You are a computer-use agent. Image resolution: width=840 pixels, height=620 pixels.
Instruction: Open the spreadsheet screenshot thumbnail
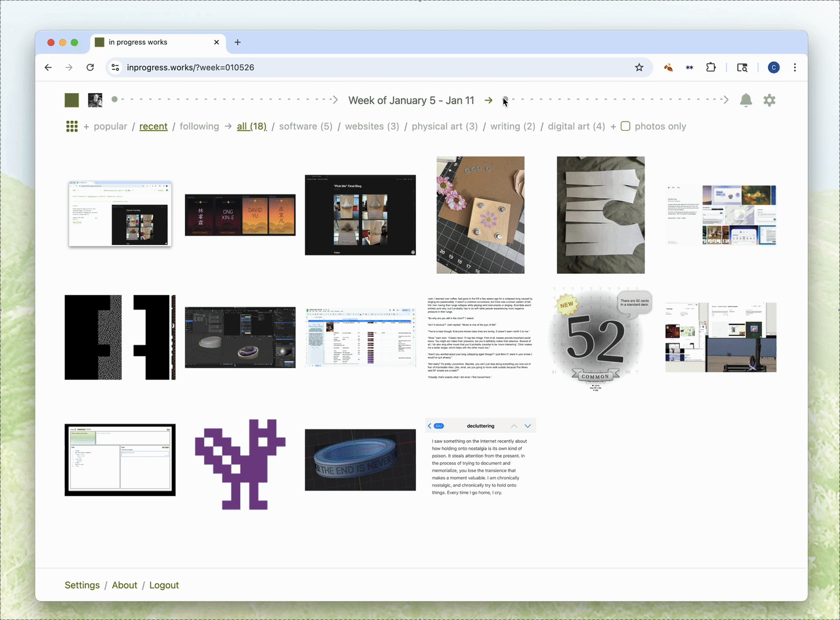pyautogui.click(x=360, y=338)
